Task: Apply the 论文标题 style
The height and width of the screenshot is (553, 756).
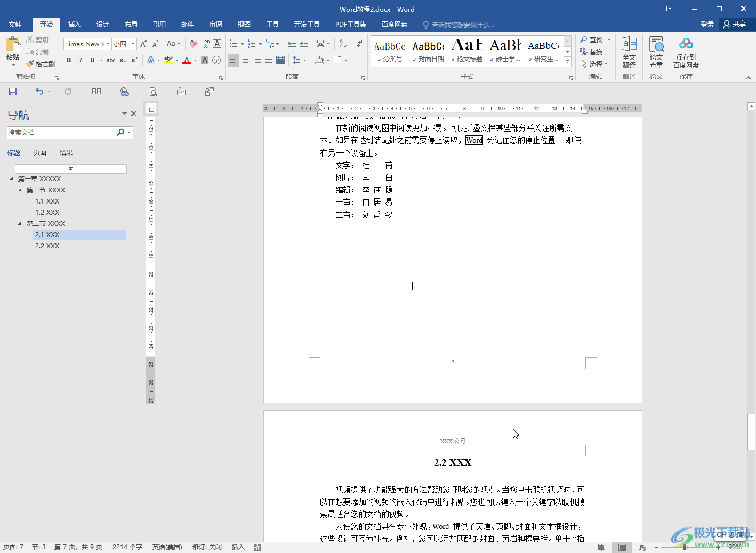Action: (x=467, y=51)
